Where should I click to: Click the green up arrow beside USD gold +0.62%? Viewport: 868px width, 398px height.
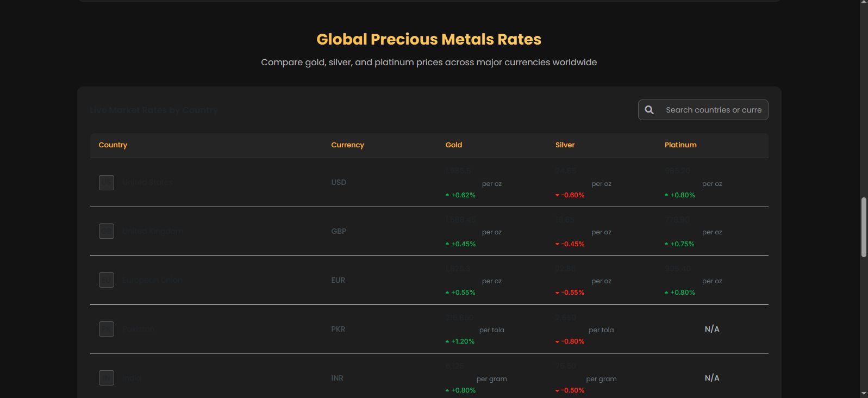click(447, 195)
